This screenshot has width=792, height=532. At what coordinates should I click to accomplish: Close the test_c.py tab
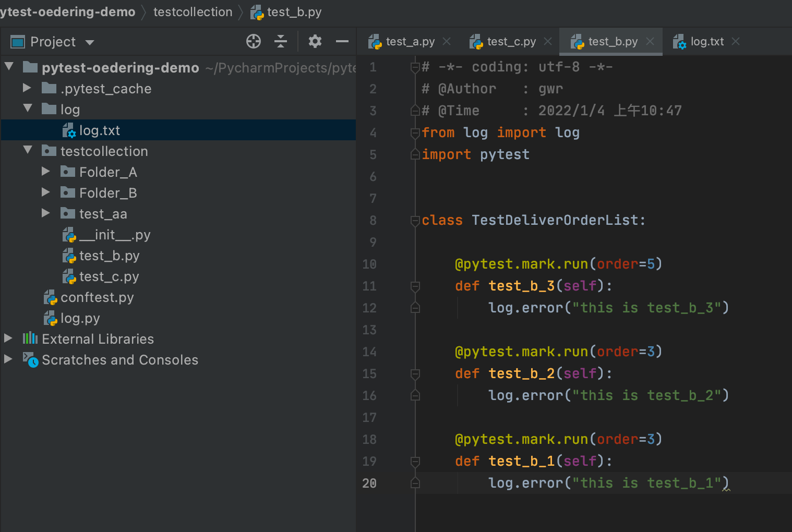(548, 41)
